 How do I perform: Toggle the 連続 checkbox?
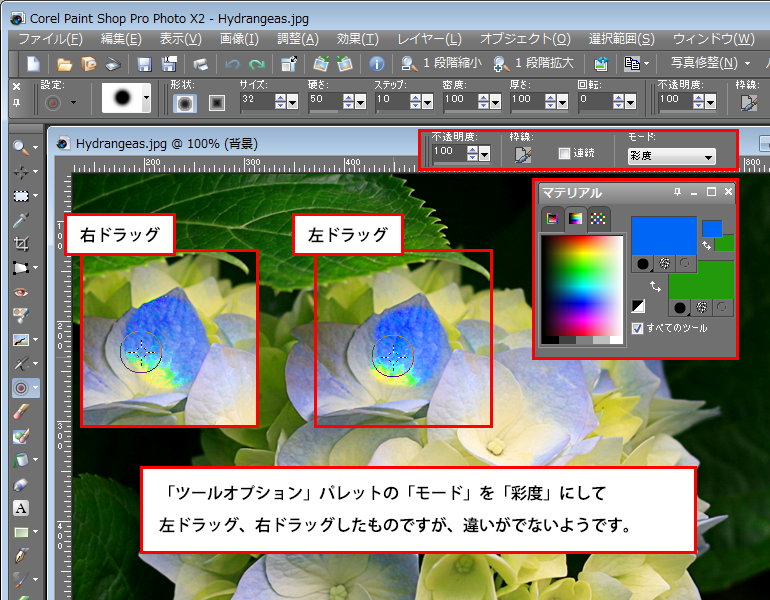(x=564, y=153)
